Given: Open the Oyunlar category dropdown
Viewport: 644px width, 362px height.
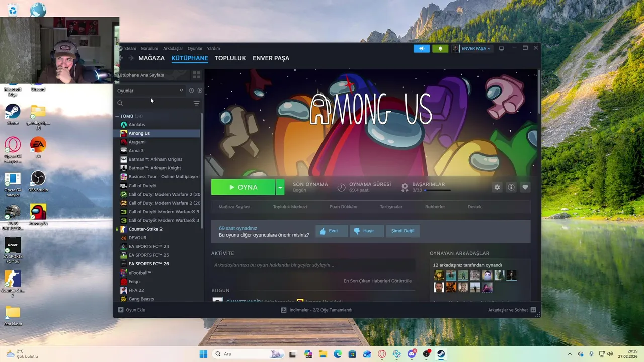Looking at the screenshot, I should point(150,90).
